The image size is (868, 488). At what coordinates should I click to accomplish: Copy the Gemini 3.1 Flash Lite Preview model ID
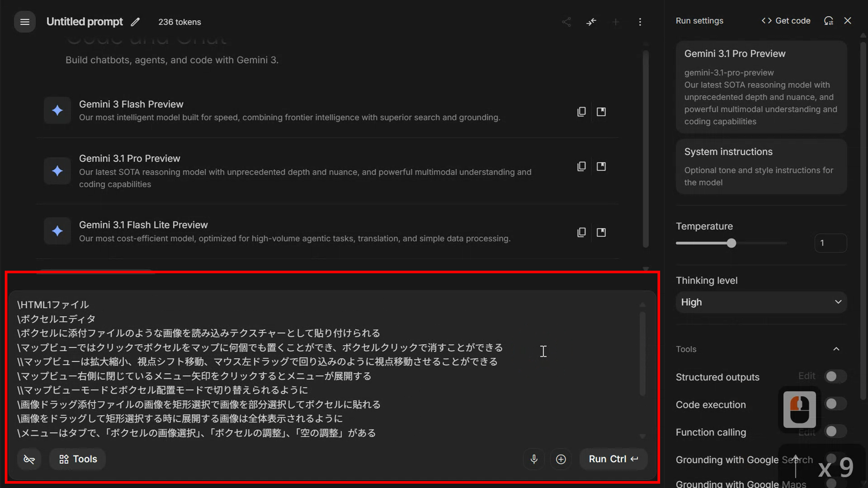[581, 232]
